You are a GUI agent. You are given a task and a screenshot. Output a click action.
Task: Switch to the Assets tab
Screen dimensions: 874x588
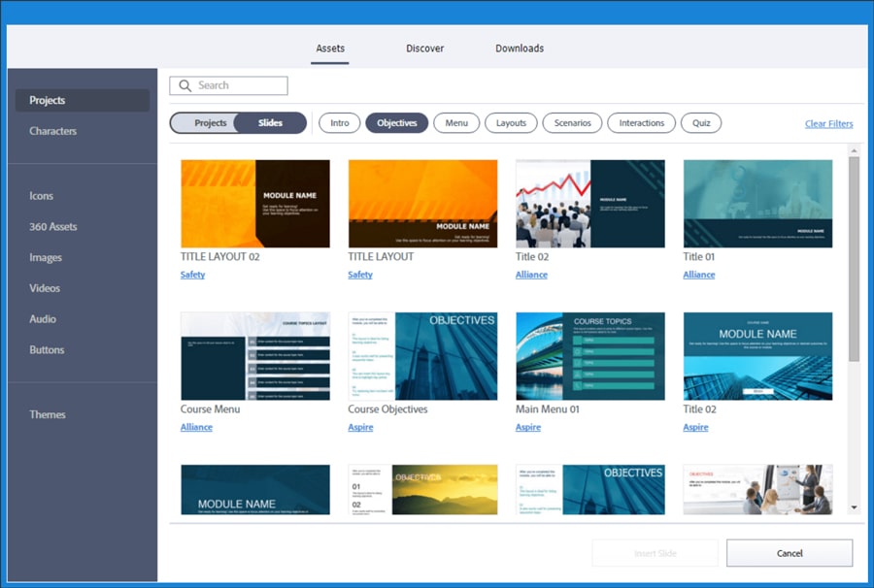tap(330, 49)
